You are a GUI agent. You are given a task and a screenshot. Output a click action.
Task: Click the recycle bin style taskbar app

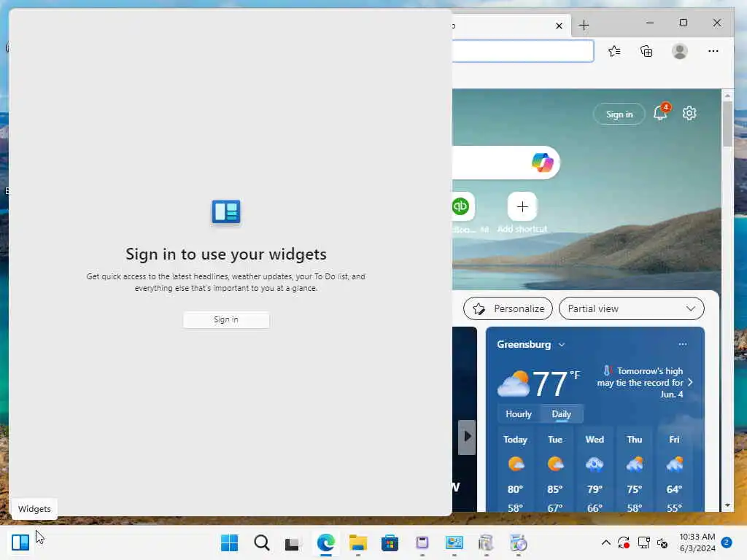pyautogui.click(x=486, y=542)
